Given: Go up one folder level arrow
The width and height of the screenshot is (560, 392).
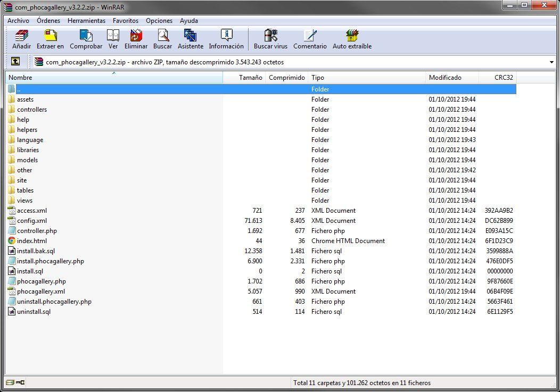Looking at the screenshot, I should coord(15,61).
